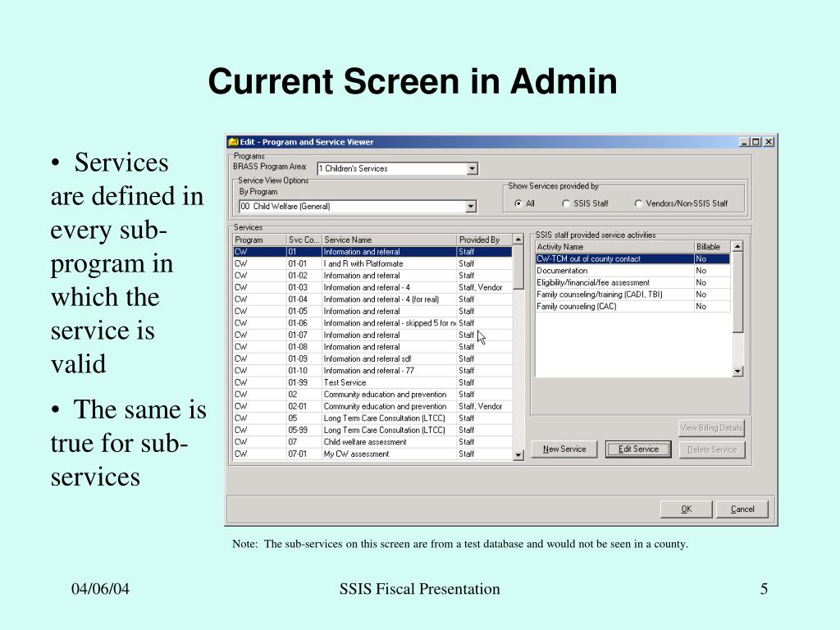Viewport: 840px width, 630px height.
Task: Select service 02 Community education and prevention
Action: pyautogui.click(x=373, y=395)
